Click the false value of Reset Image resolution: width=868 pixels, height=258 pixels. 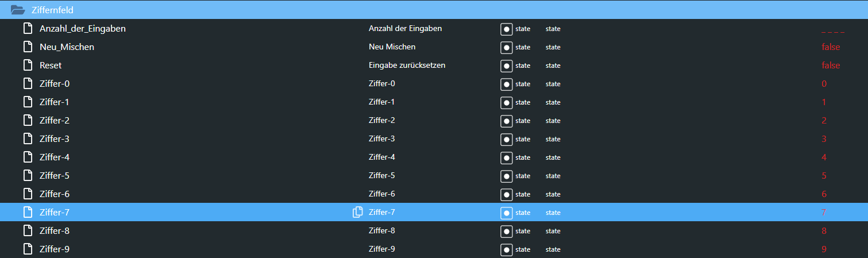[830, 66]
